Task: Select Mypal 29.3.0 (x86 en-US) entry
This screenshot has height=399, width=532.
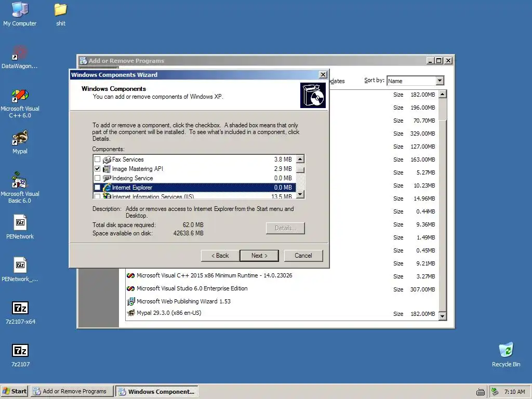Action: [169, 313]
